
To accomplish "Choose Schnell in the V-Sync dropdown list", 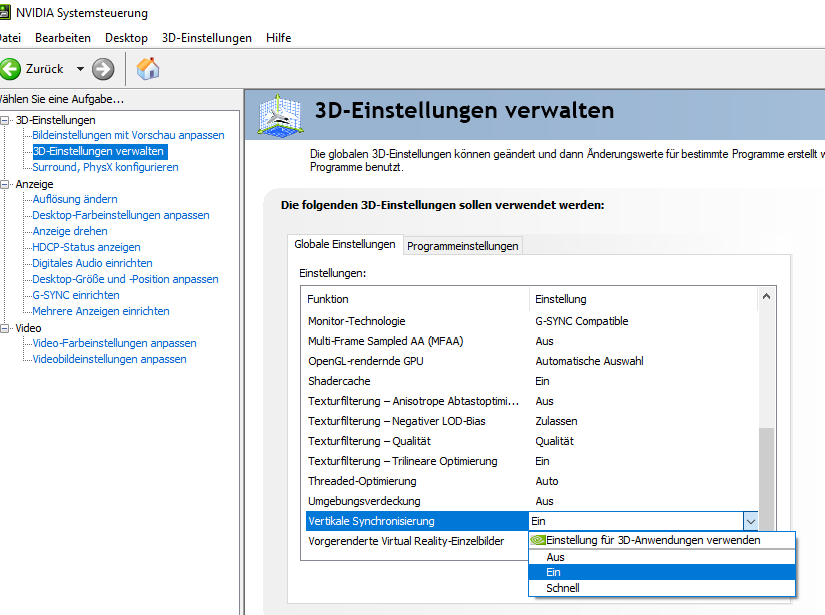I will tap(662, 588).
